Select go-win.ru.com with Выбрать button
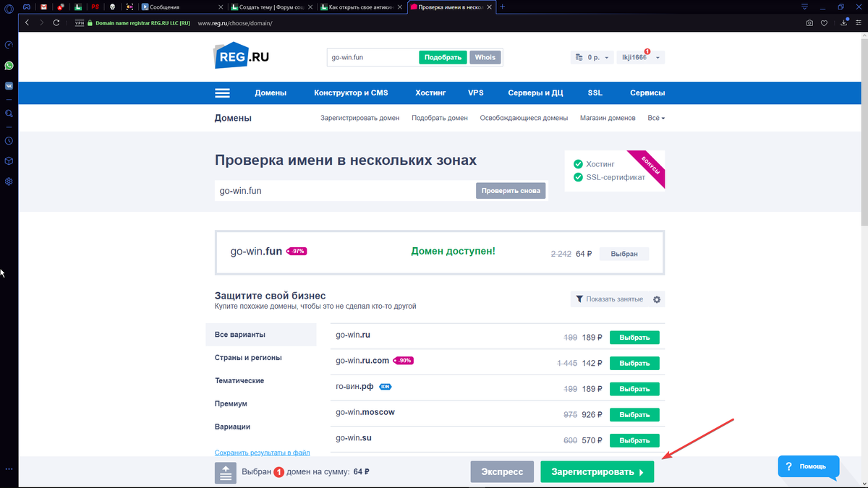Screen dimensions: 868x488 tap(634, 363)
